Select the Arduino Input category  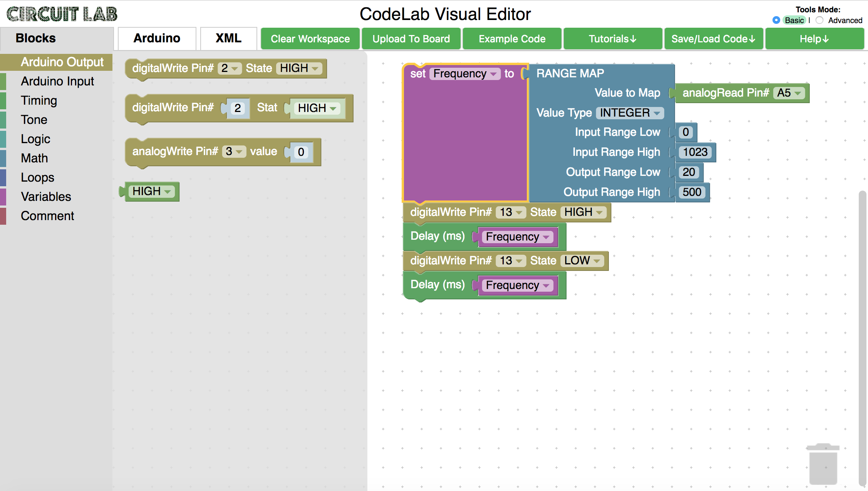point(57,81)
